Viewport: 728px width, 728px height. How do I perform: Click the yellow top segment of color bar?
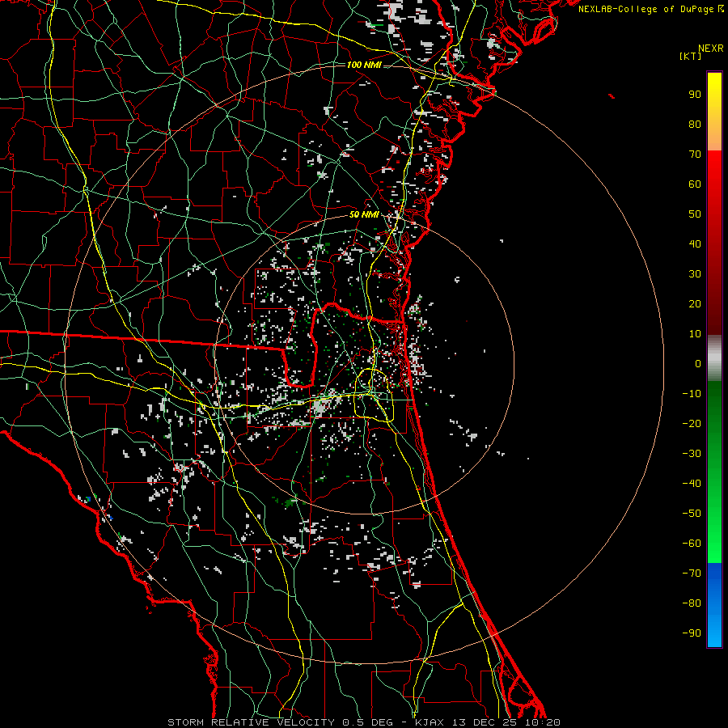[714, 112]
